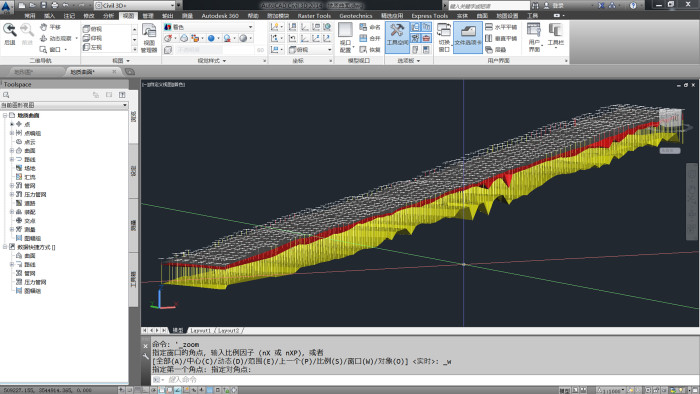Open the Autodesk 360 ribbon tab
The image size is (700, 394).
tap(220, 16)
